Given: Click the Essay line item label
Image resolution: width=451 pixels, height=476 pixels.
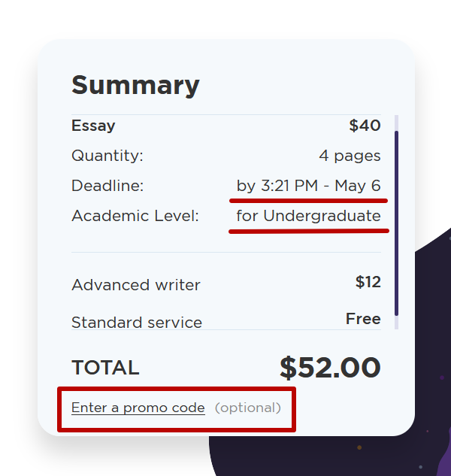Looking at the screenshot, I should coord(93,126).
